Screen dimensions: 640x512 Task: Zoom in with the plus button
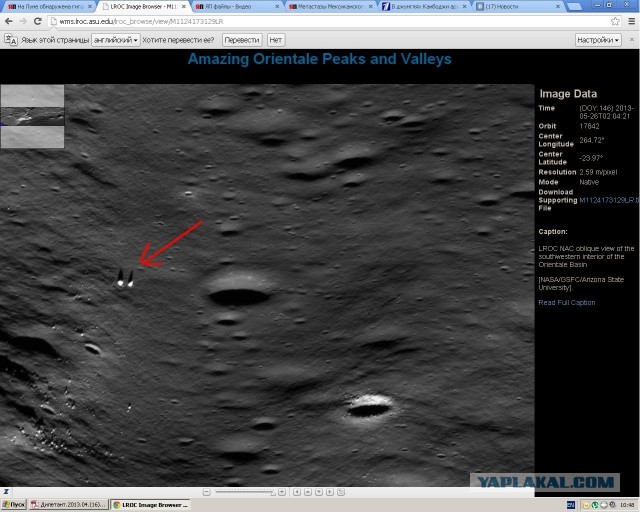coord(282,492)
